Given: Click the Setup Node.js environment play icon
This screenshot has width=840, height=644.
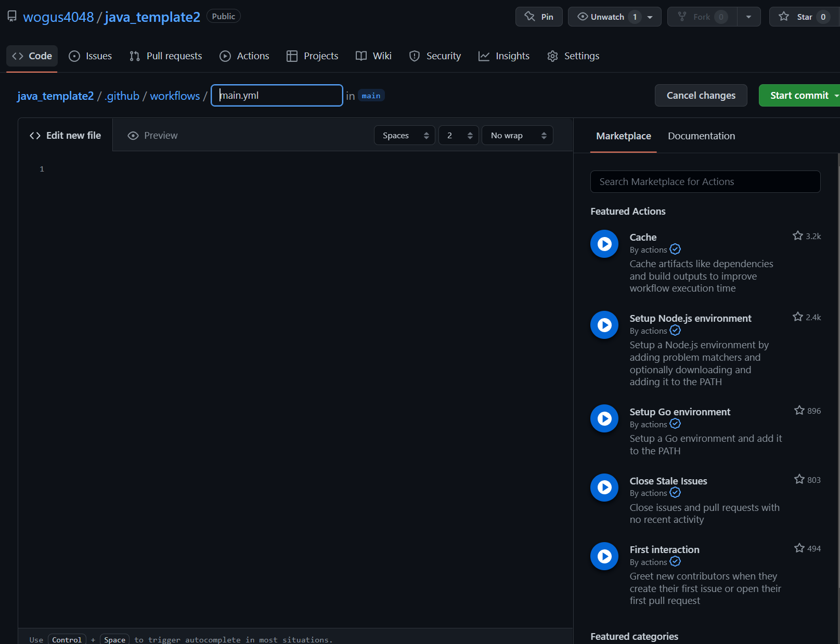Looking at the screenshot, I should (604, 325).
